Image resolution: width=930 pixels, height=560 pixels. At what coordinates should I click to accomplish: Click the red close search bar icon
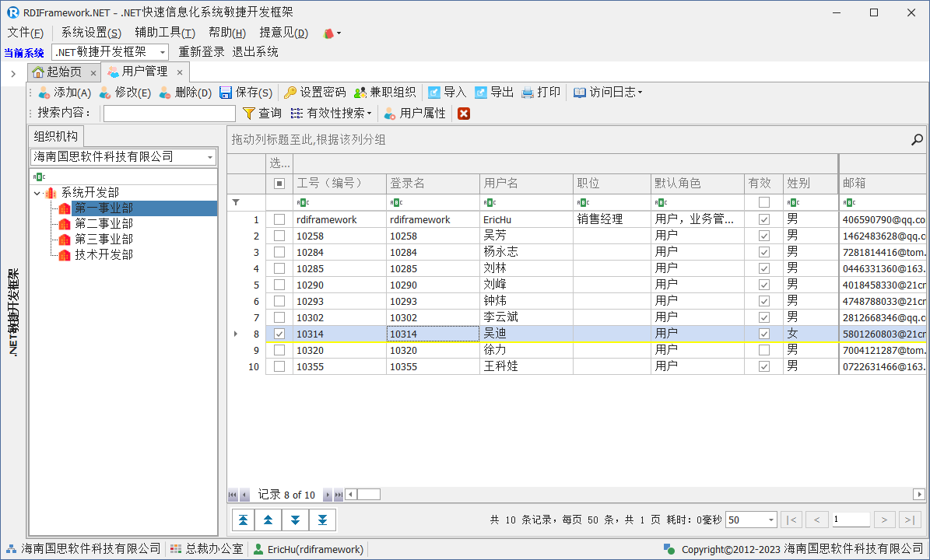(464, 114)
